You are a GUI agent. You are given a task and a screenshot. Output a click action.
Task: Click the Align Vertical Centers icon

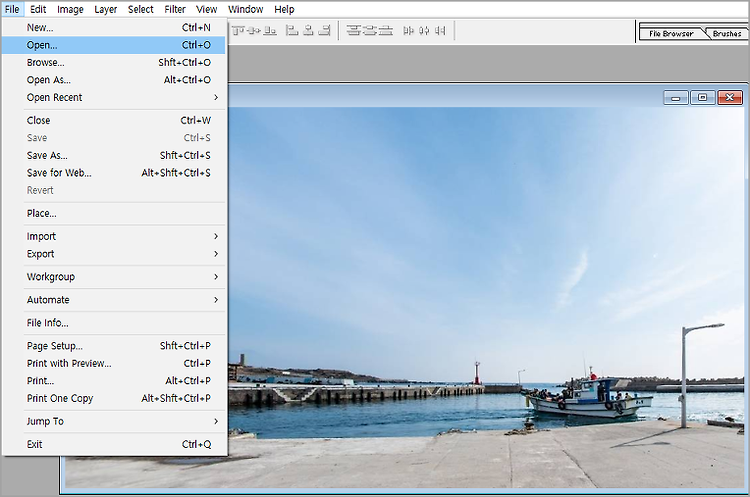pyautogui.click(x=254, y=31)
